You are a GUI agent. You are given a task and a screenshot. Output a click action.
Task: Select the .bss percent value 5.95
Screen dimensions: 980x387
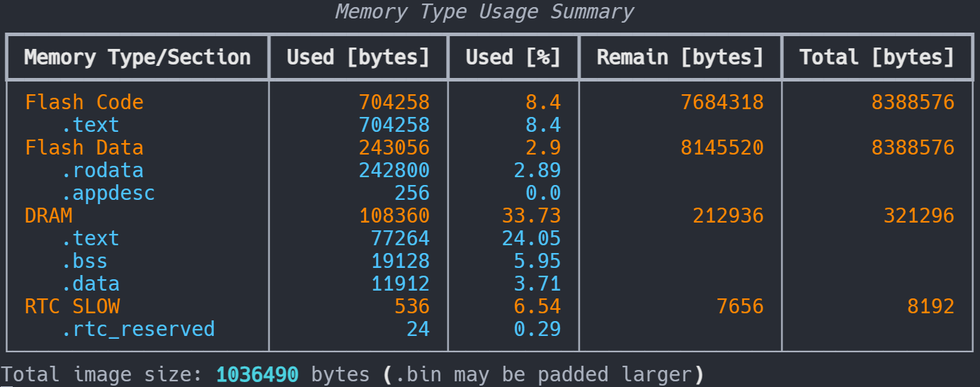point(537,261)
